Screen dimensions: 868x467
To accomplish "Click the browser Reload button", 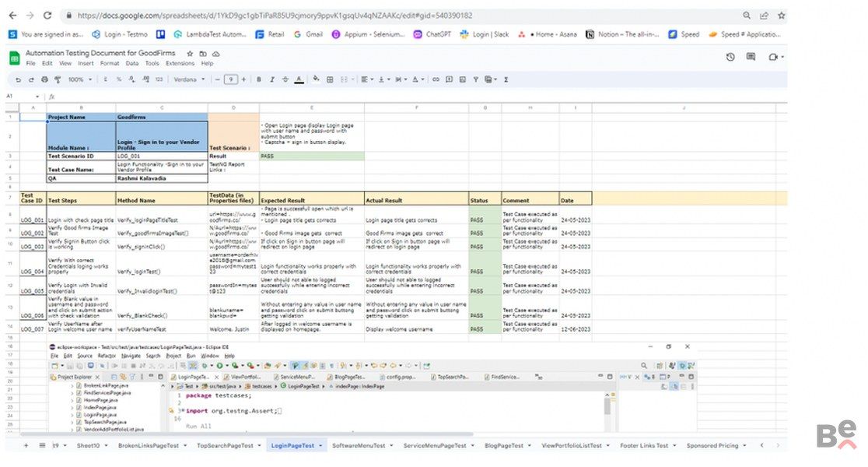I will (47, 16).
